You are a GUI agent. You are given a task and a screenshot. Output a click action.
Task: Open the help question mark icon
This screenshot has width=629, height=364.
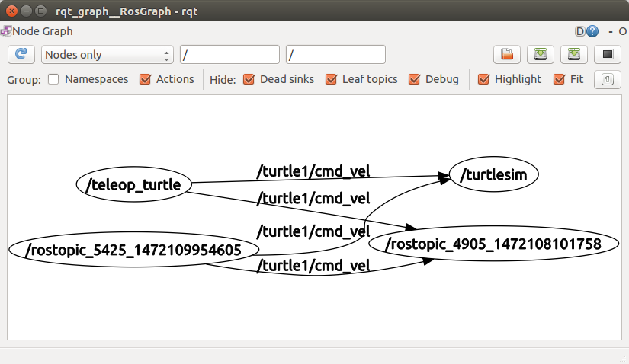[592, 31]
